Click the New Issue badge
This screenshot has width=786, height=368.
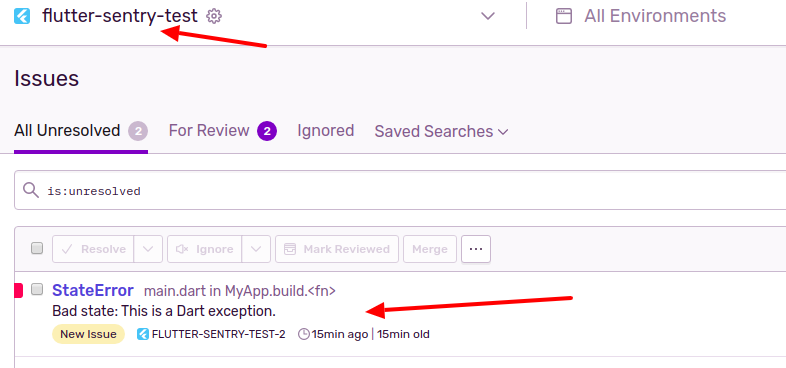(x=88, y=334)
